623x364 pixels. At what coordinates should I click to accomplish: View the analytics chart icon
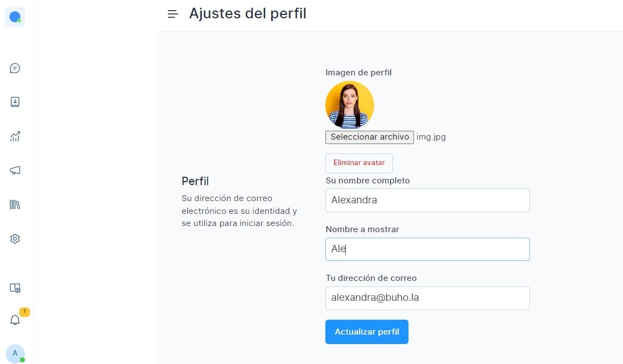pos(16,136)
